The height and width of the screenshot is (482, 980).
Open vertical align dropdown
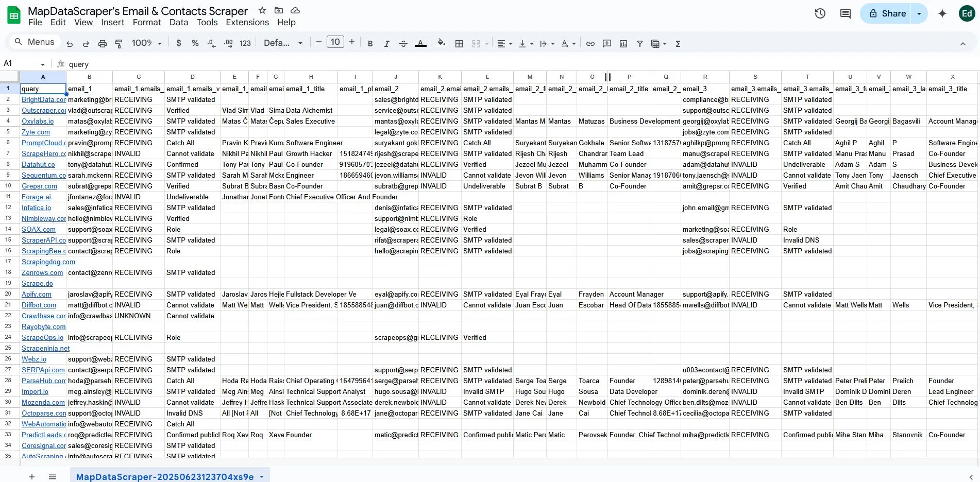(x=526, y=44)
